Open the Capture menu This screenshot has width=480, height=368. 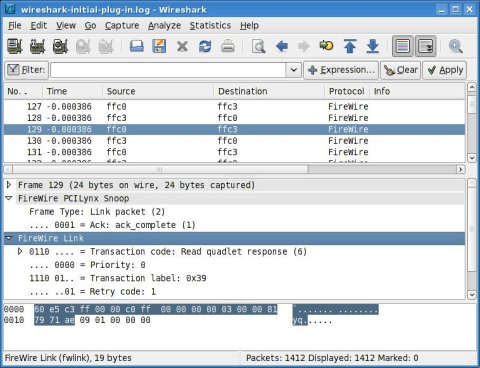click(x=122, y=25)
